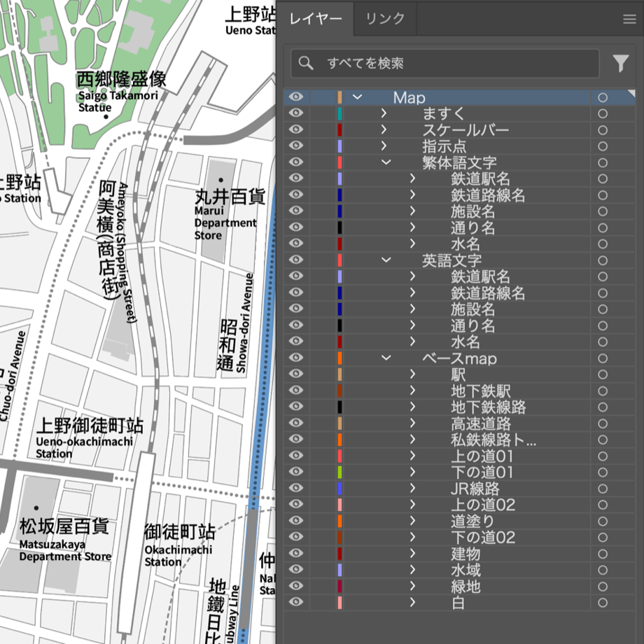Expand the ますく layer
The image size is (644, 644).
pyautogui.click(x=384, y=113)
